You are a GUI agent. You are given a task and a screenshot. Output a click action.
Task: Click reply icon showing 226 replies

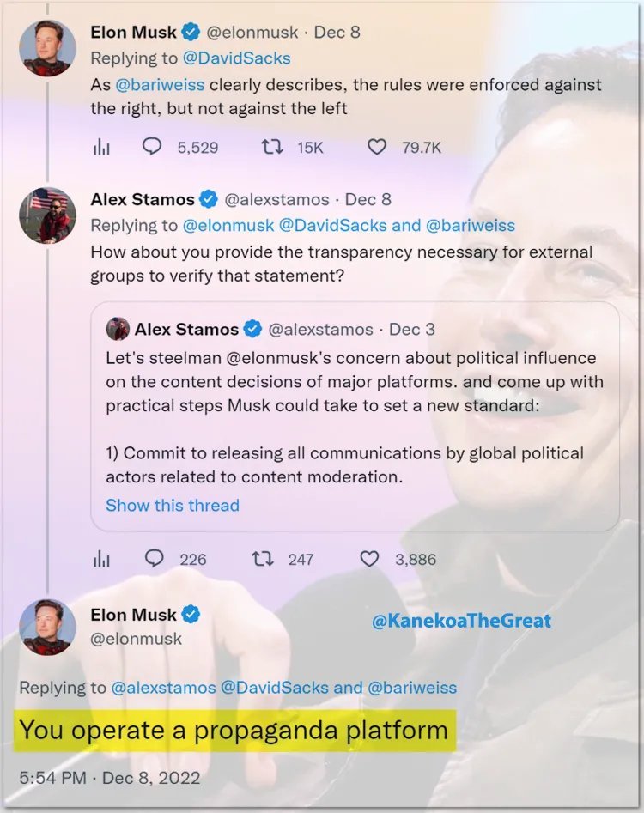pyautogui.click(x=154, y=559)
